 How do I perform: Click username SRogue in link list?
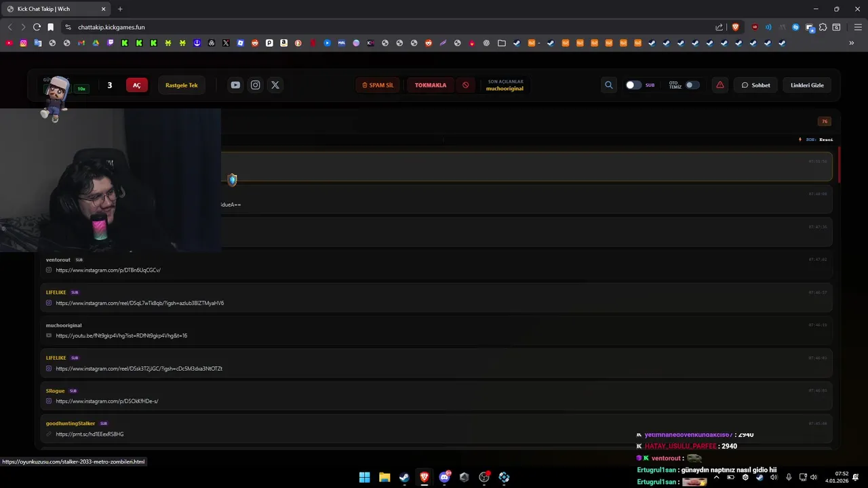(x=55, y=390)
